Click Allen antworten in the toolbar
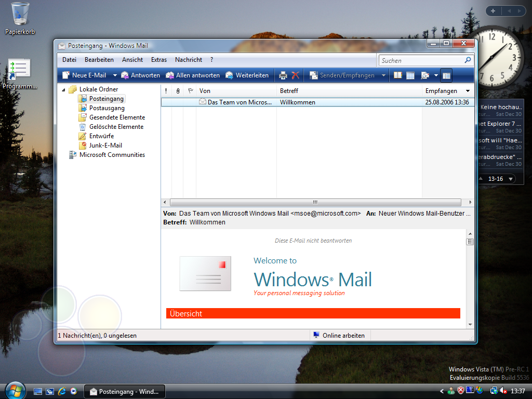Image resolution: width=532 pixels, height=399 pixels. click(193, 75)
